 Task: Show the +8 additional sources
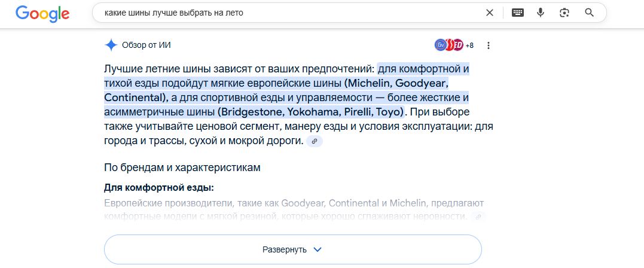click(x=469, y=45)
